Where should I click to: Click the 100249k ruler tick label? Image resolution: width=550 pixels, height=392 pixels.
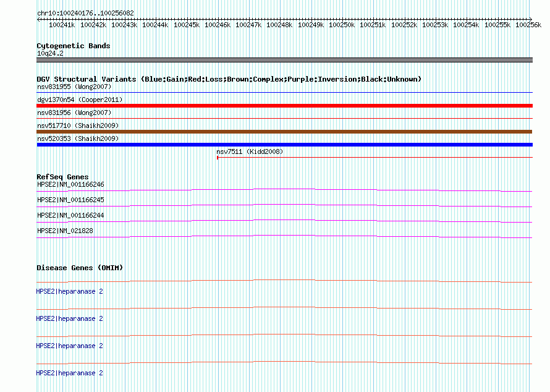[311, 25]
